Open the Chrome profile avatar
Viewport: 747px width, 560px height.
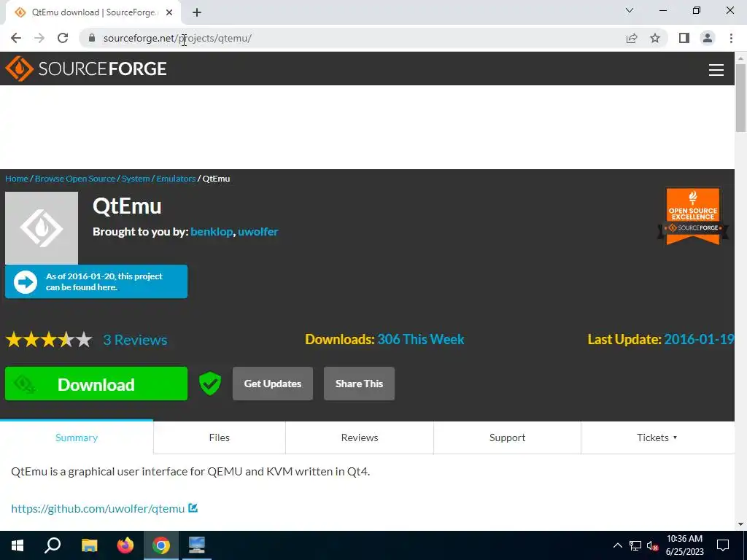[708, 38]
